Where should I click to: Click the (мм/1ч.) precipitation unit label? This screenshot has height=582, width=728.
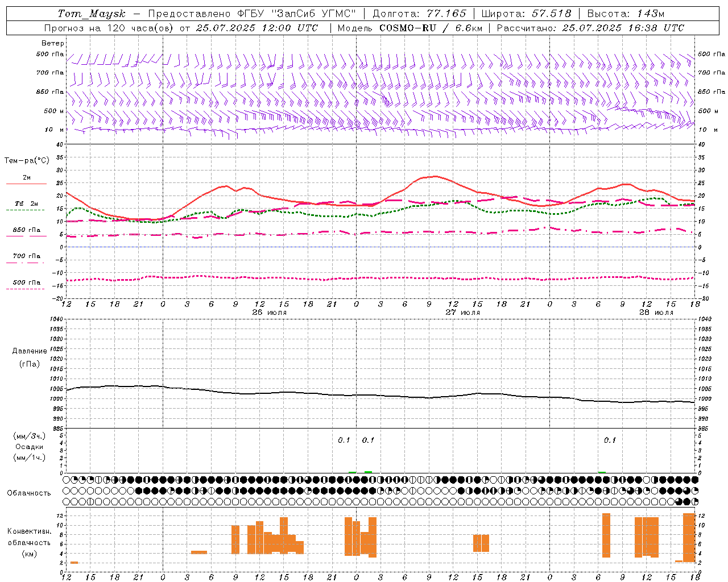[30, 458]
